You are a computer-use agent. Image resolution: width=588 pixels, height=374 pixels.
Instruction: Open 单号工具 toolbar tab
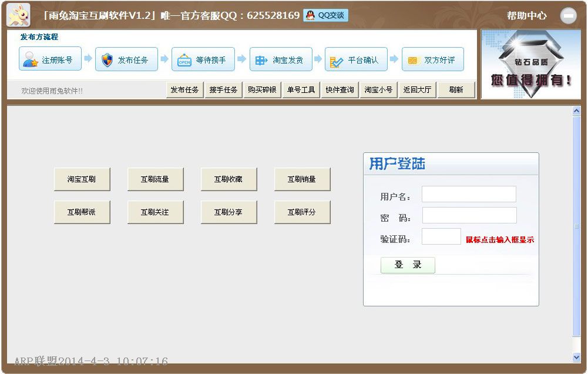point(301,90)
